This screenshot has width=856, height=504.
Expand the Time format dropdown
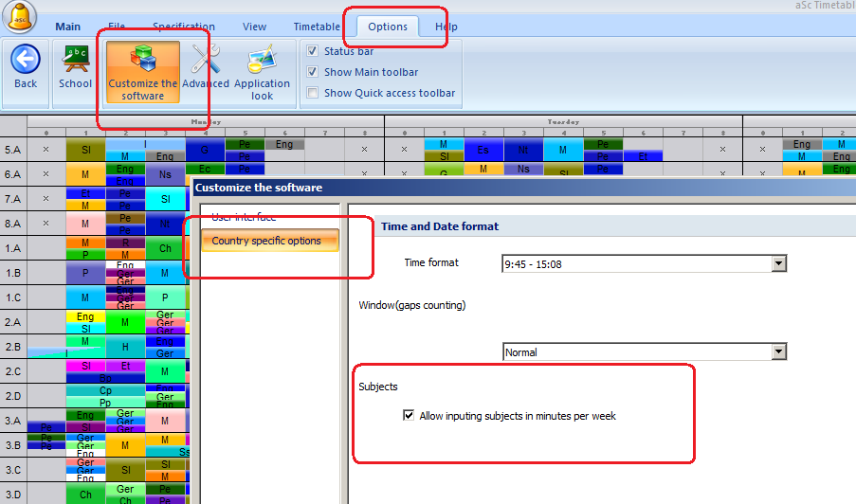[x=778, y=263]
